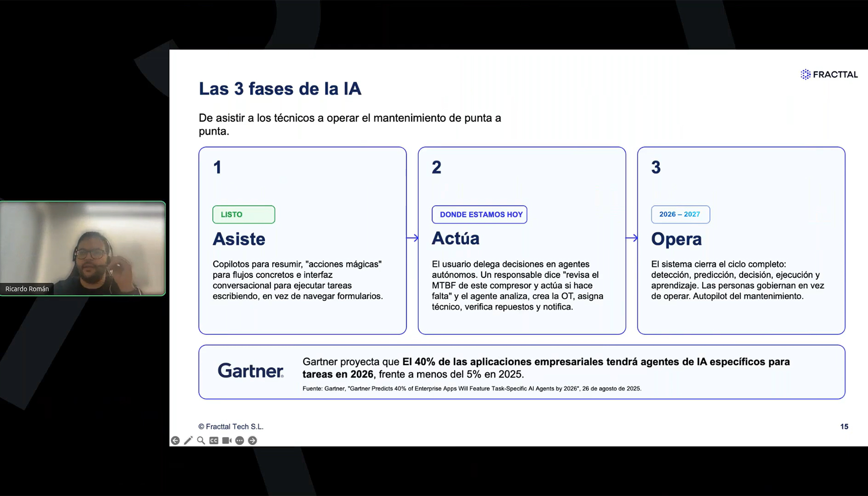Go to the previous slide with the left arrow
868x496 pixels.
coord(175,440)
